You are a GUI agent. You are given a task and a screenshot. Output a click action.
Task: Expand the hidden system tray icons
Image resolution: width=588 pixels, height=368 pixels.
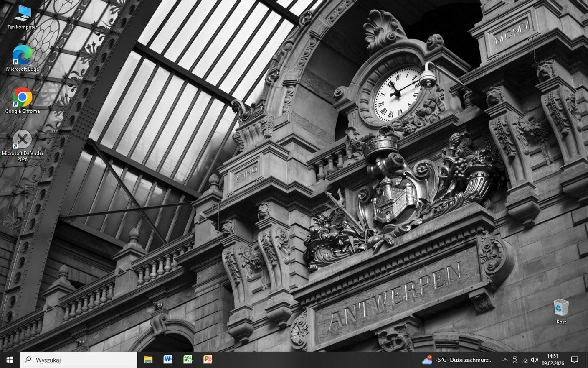tap(504, 360)
